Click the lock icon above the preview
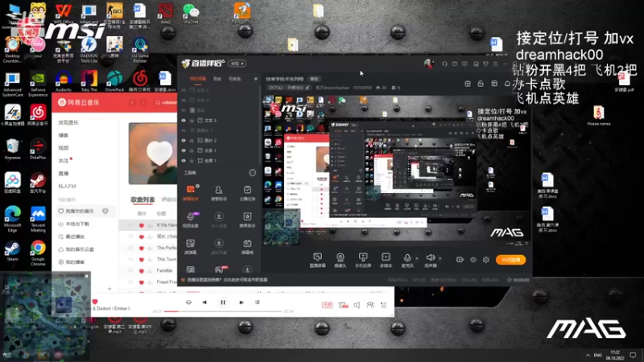The image size is (644, 362). [x=480, y=84]
